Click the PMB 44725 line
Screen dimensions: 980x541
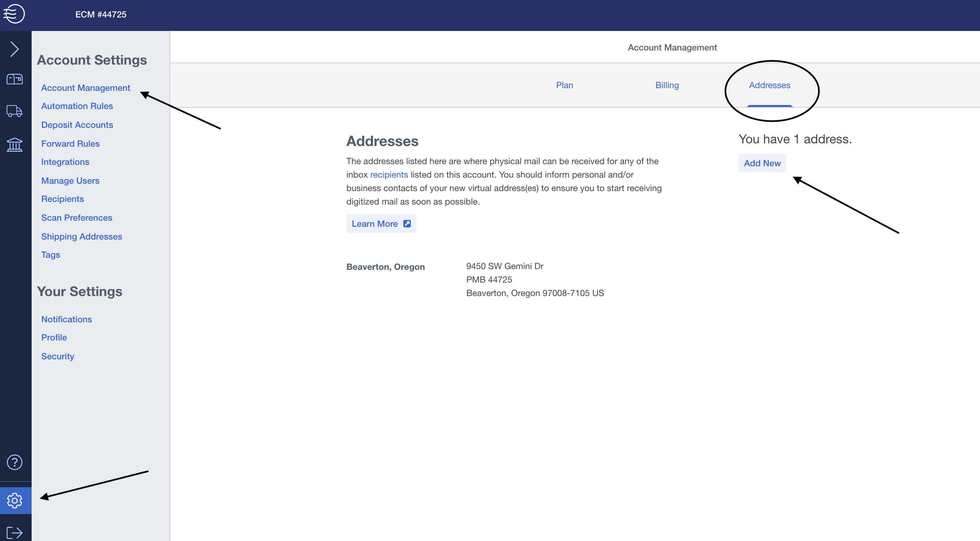tap(489, 280)
